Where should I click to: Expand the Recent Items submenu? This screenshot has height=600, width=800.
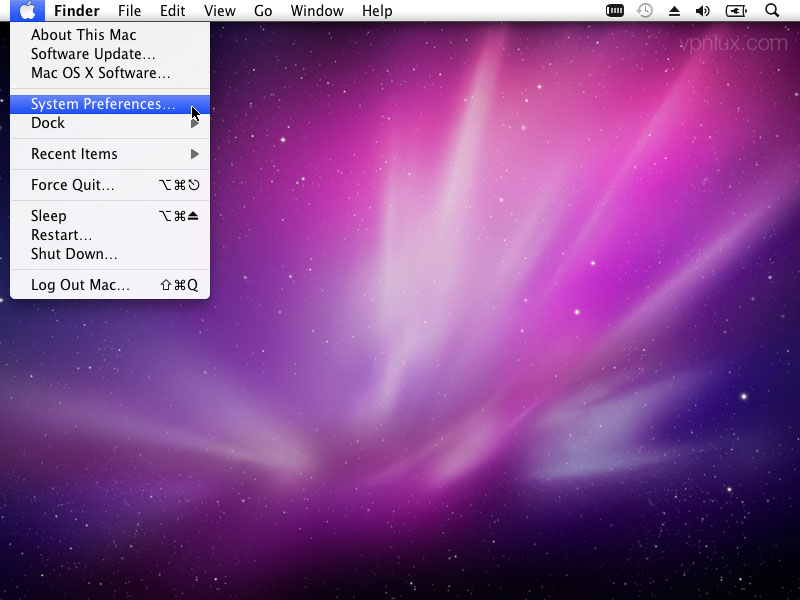click(x=110, y=154)
